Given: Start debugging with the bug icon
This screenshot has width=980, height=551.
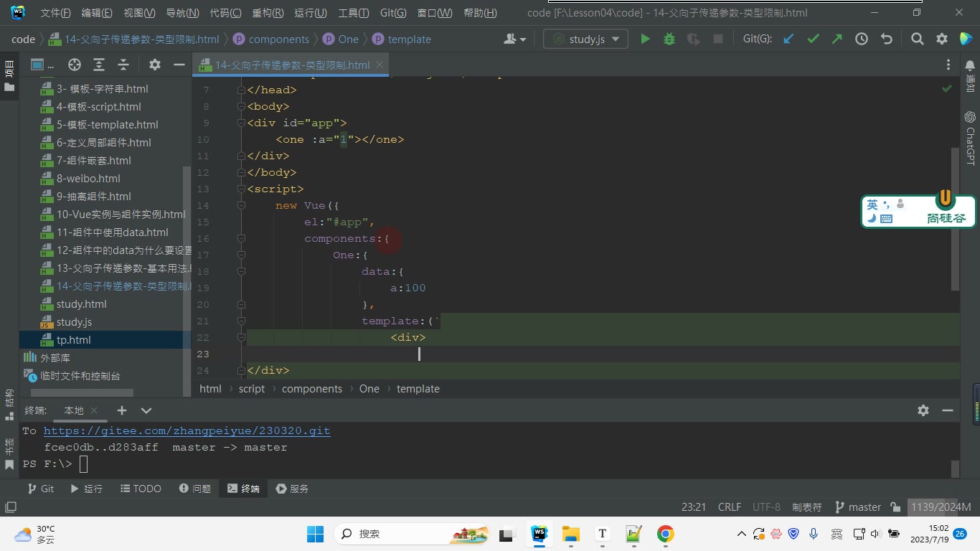Looking at the screenshot, I should click(669, 39).
